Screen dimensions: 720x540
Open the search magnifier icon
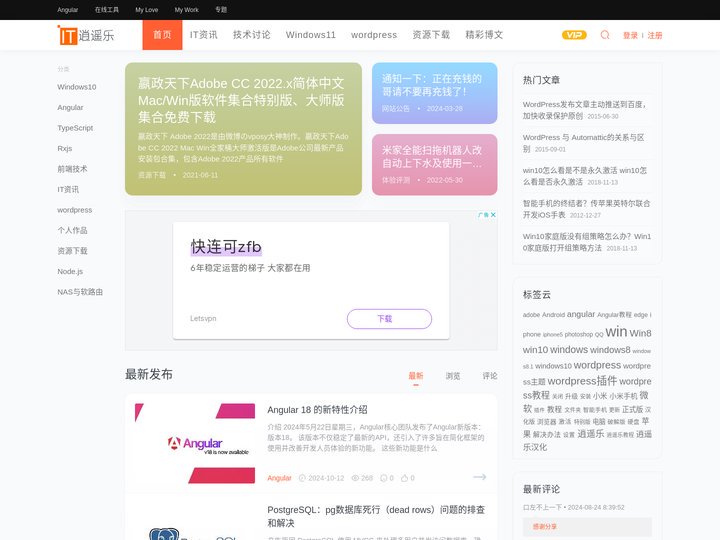pyautogui.click(x=605, y=35)
